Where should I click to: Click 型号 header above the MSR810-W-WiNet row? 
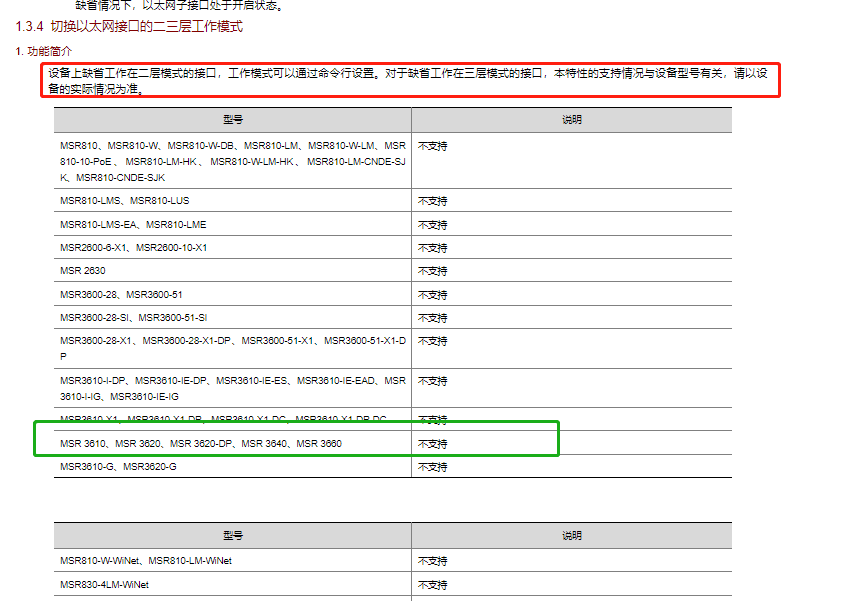coord(233,536)
